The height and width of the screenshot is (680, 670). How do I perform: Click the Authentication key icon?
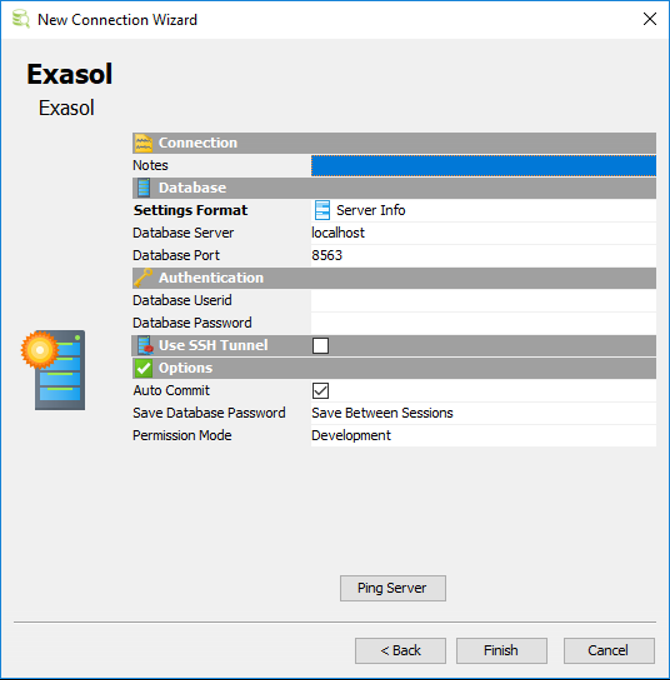(x=143, y=278)
